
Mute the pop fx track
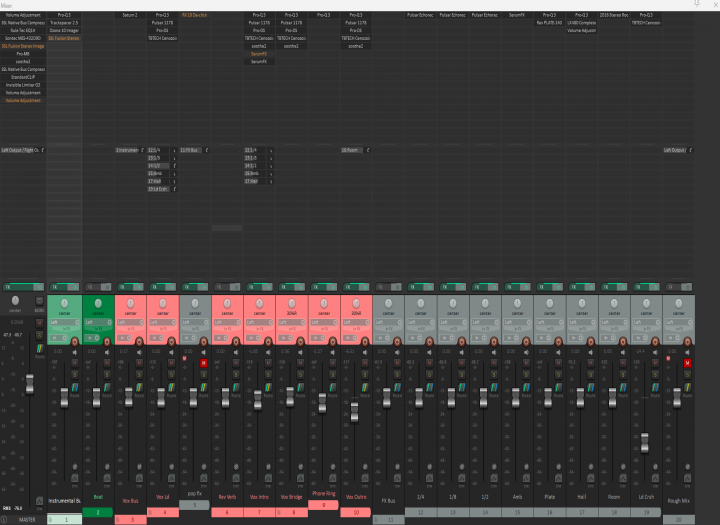204,362
